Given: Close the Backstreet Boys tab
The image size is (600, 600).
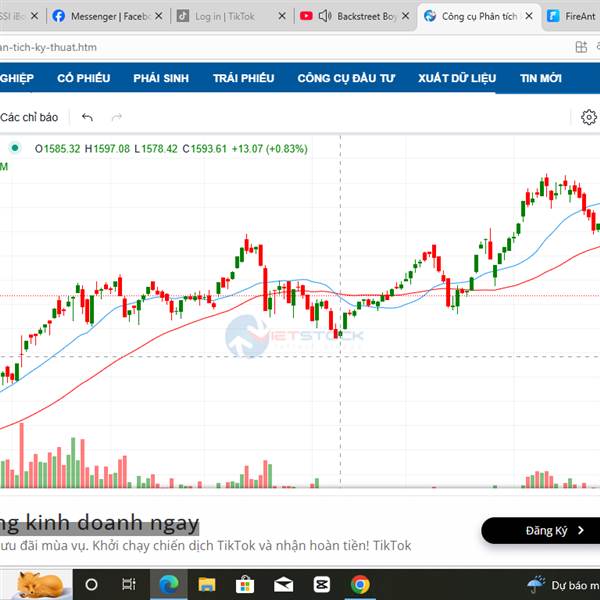Looking at the screenshot, I should (406, 16).
